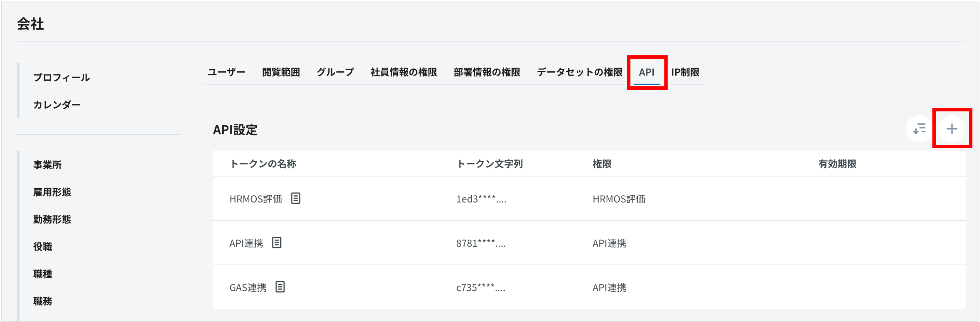Click the 権限 column header
980x322 pixels.
tap(602, 164)
